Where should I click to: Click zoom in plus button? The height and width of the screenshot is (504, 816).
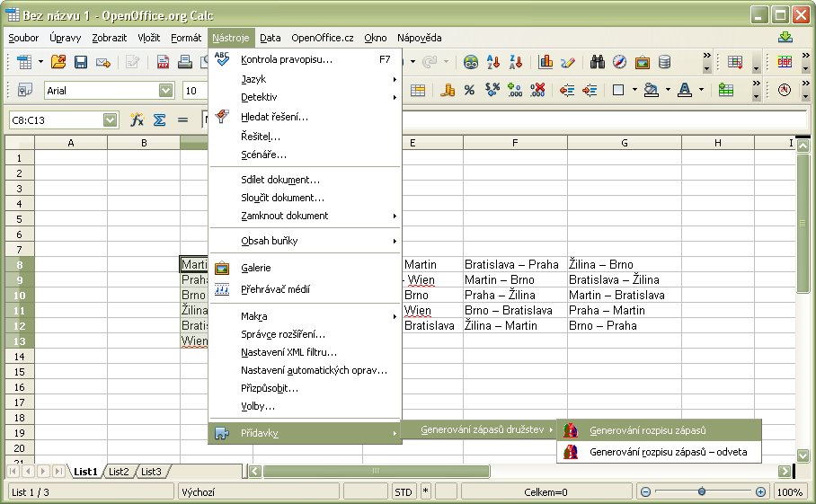760,492
